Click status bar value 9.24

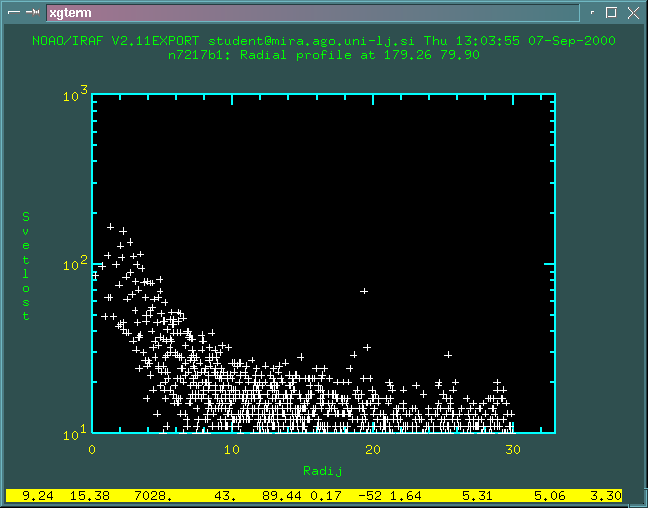point(38,496)
